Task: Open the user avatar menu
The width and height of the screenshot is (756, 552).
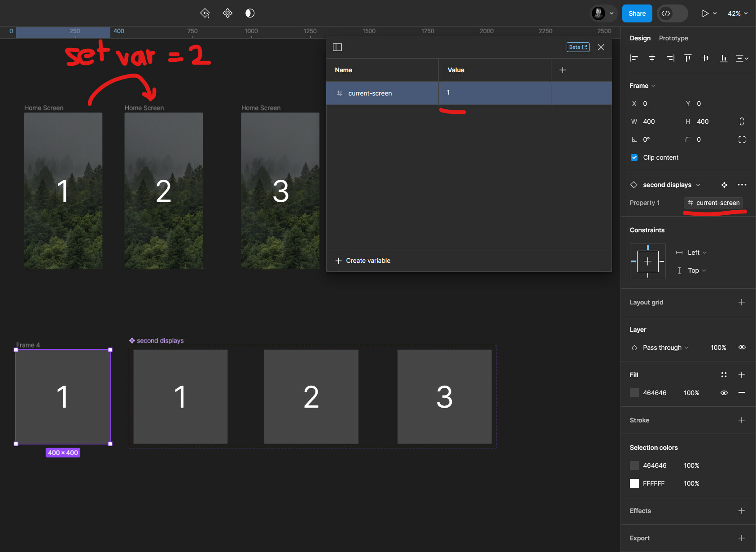Action: click(603, 13)
